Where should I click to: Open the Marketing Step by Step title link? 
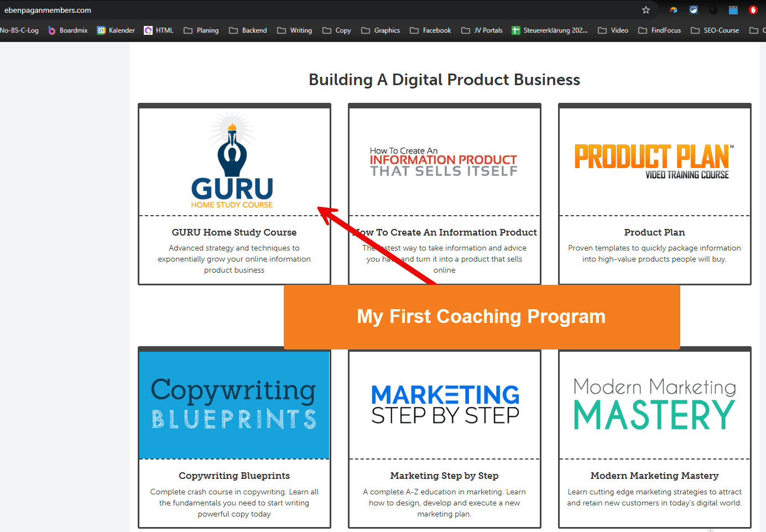coord(444,476)
